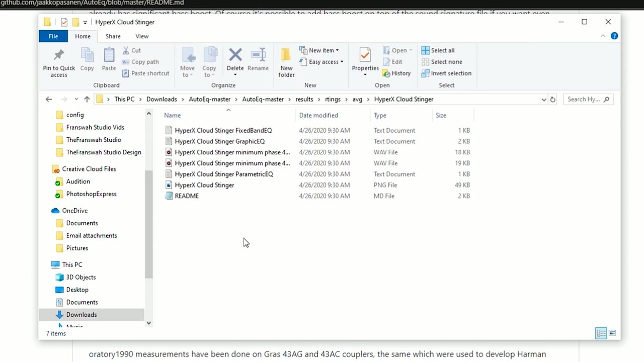This screenshot has height=362, width=644.
Task: Switch to the View tab
Action: (141, 36)
